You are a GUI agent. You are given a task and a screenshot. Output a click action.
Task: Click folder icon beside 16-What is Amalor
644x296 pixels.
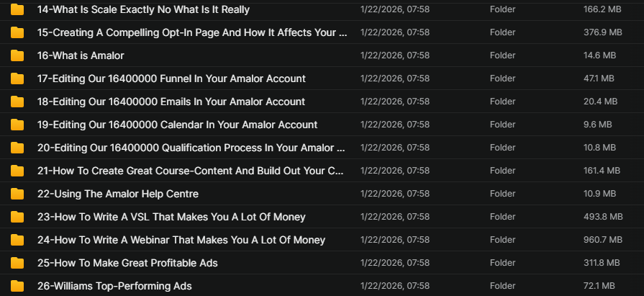[x=18, y=55]
